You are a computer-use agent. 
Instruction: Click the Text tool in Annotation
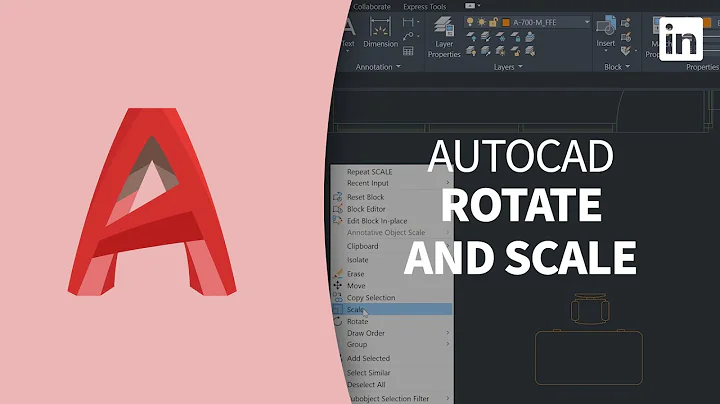(349, 32)
